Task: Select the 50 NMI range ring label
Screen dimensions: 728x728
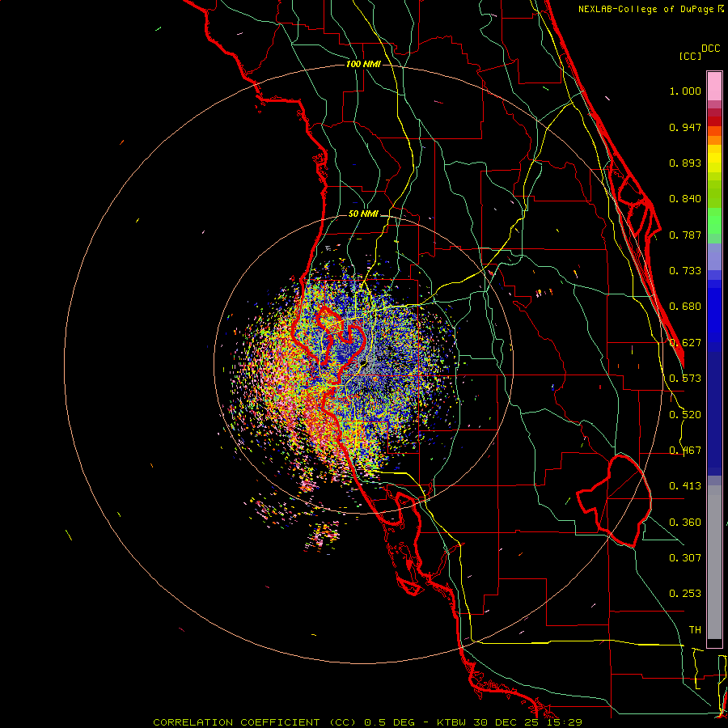Action: 363,214
